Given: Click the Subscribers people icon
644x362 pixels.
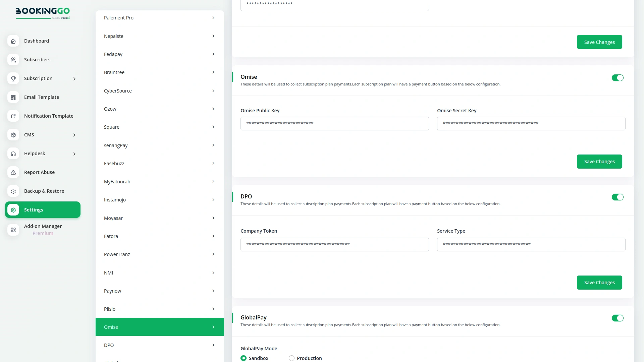Looking at the screenshot, I should (x=13, y=60).
